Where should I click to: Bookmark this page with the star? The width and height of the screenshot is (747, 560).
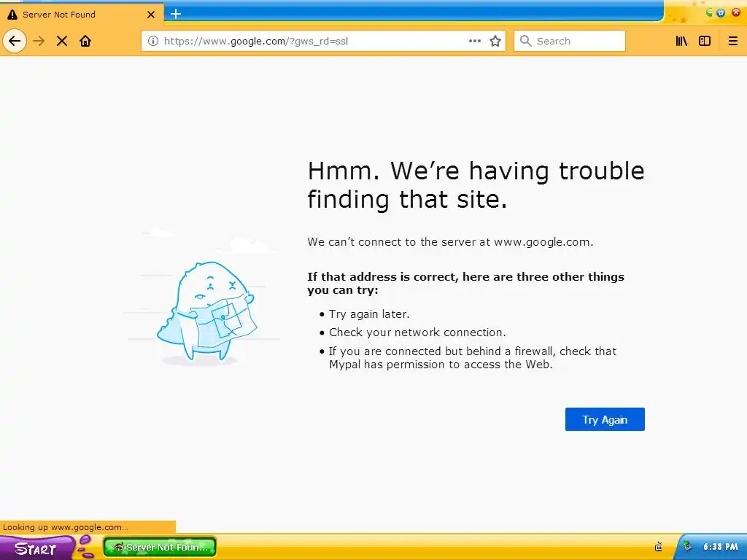pyautogui.click(x=495, y=41)
